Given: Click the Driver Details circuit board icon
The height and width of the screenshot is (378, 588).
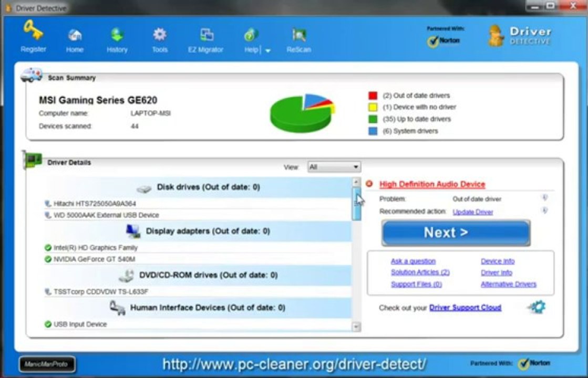Looking at the screenshot, I should 32,160.
